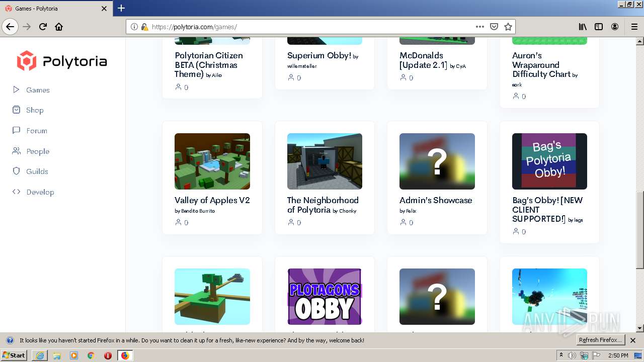Click the browser forward arrow

click(27, 27)
